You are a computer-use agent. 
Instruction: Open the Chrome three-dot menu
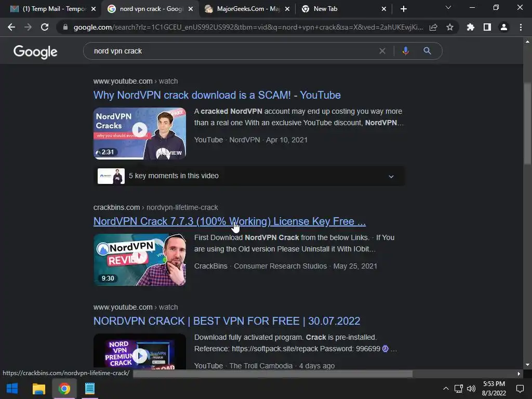pos(521,27)
